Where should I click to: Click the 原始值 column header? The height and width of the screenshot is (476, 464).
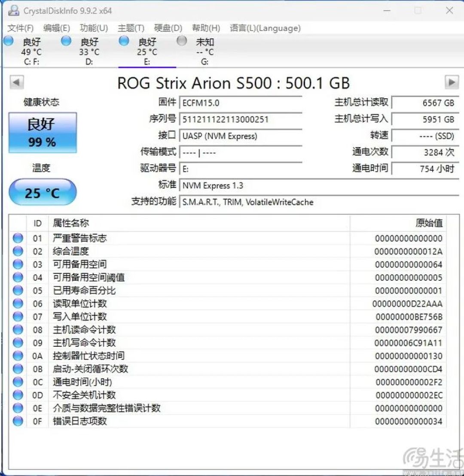(x=398, y=223)
